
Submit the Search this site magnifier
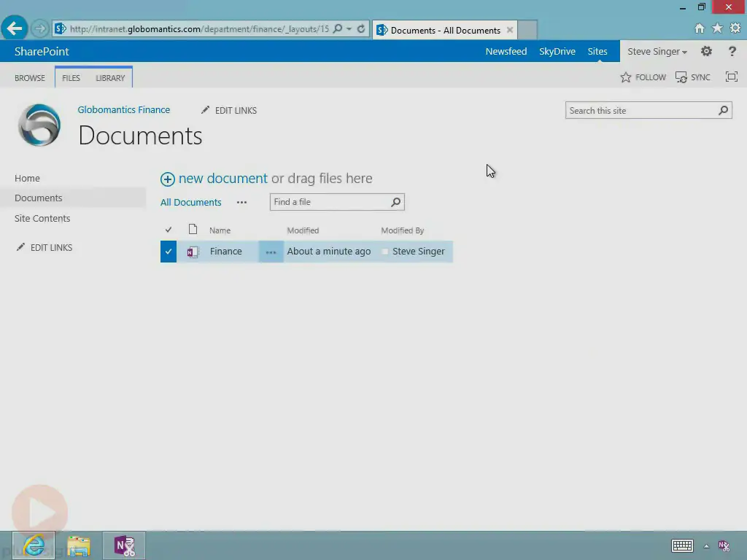[x=723, y=111]
